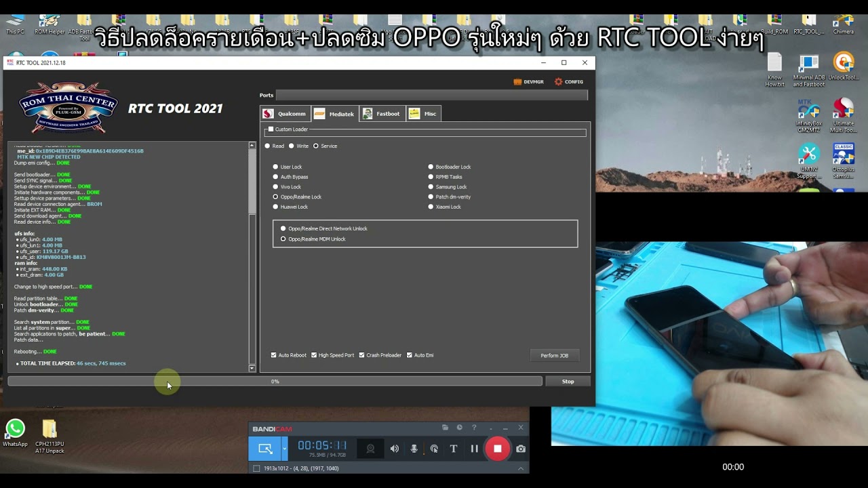The height and width of the screenshot is (488, 868).
Task: Open Ultimate Multi Tool shortcut
Action: pos(844,116)
